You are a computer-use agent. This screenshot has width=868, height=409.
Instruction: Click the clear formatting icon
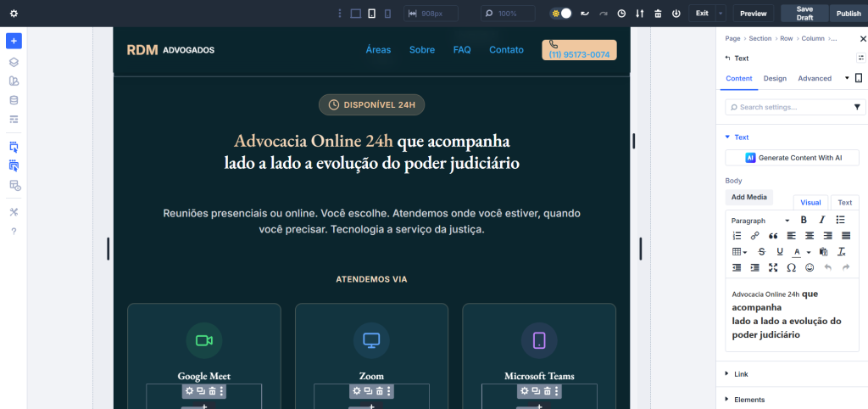[x=842, y=252]
